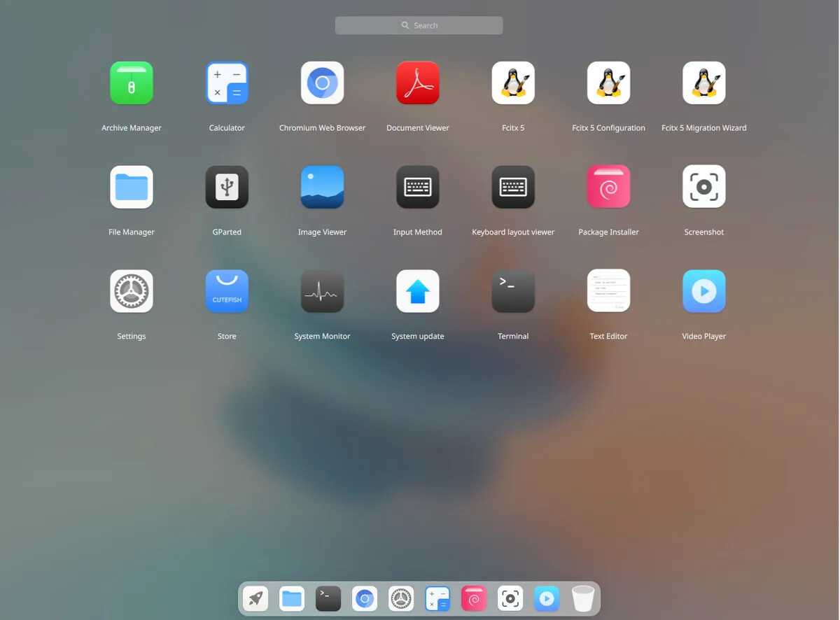Launch the Fcitx 5 Migration Wizard
Screen dimensions: 840x620
coord(703,83)
